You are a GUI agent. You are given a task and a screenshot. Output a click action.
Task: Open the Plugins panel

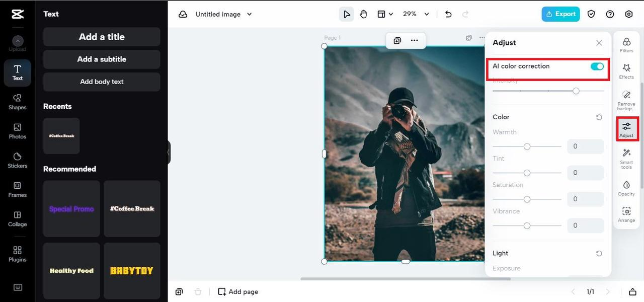[x=18, y=254]
